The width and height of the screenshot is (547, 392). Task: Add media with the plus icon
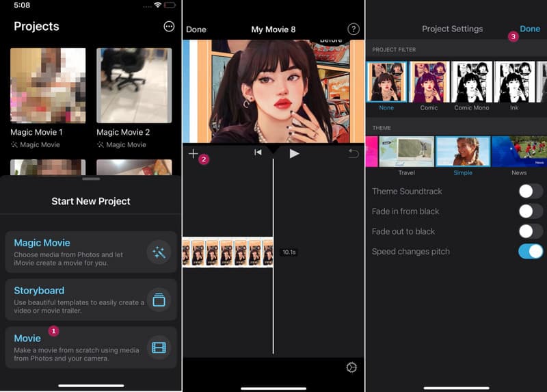193,154
